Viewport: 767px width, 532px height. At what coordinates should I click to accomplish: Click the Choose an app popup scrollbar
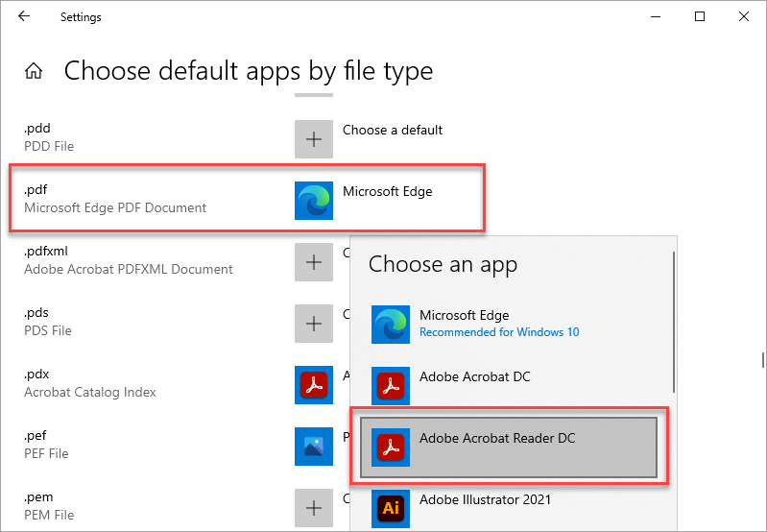[x=674, y=322]
